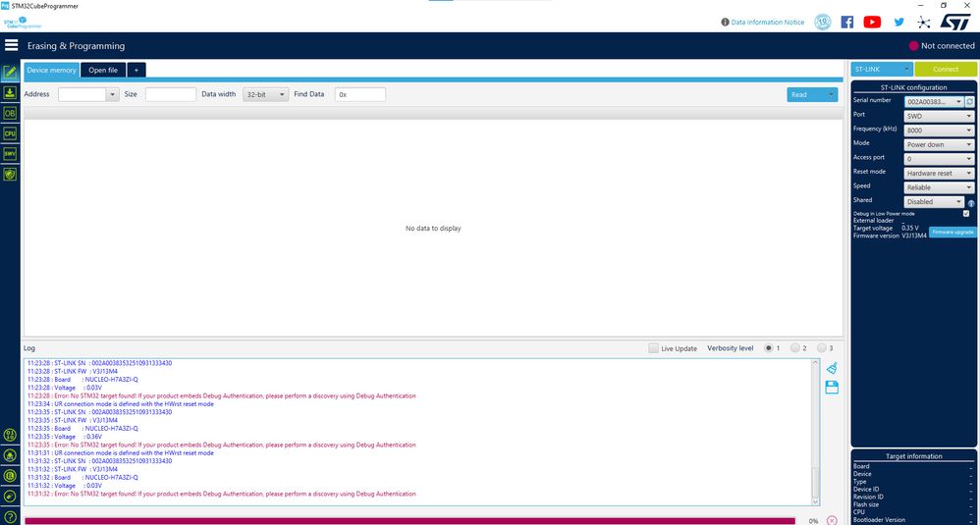The height and width of the screenshot is (525, 980).
Task: Enable Live Update checkbox
Action: point(653,348)
